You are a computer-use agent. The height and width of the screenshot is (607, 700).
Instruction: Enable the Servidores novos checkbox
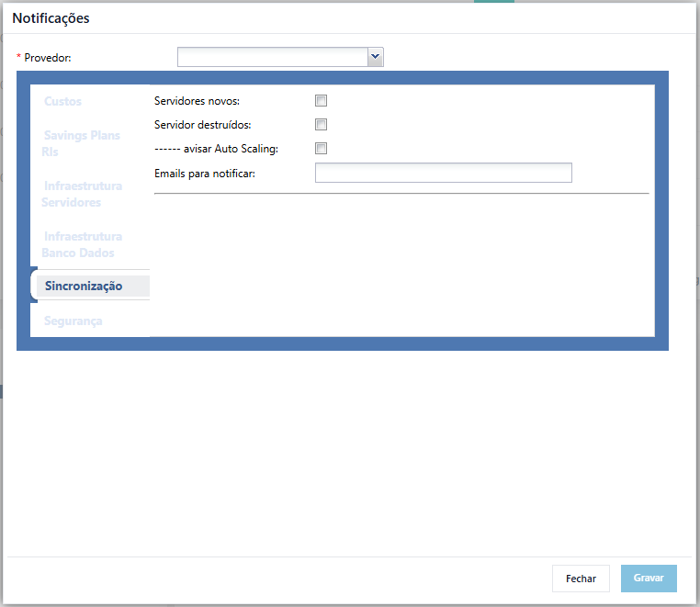point(321,101)
